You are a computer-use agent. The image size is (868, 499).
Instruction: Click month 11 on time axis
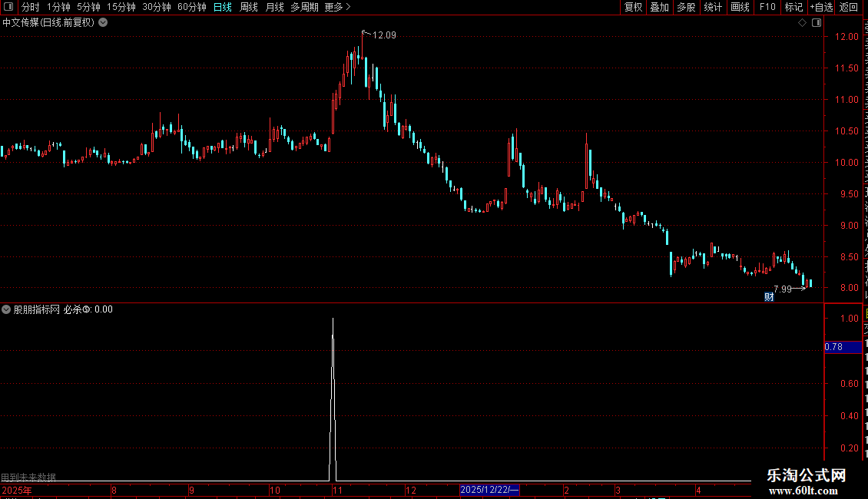(337, 490)
